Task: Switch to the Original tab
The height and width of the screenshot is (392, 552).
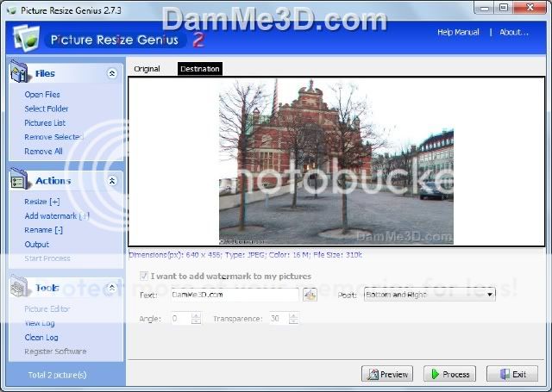Action: (147, 69)
